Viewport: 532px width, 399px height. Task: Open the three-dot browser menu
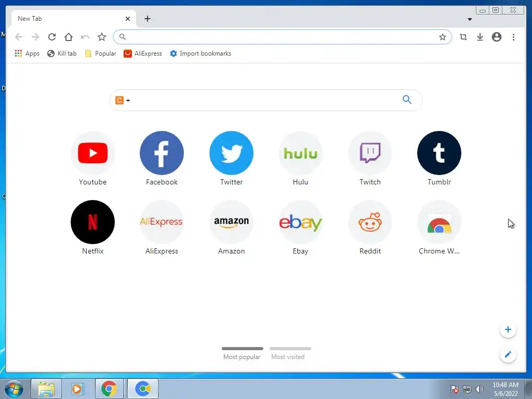(x=513, y=37)
